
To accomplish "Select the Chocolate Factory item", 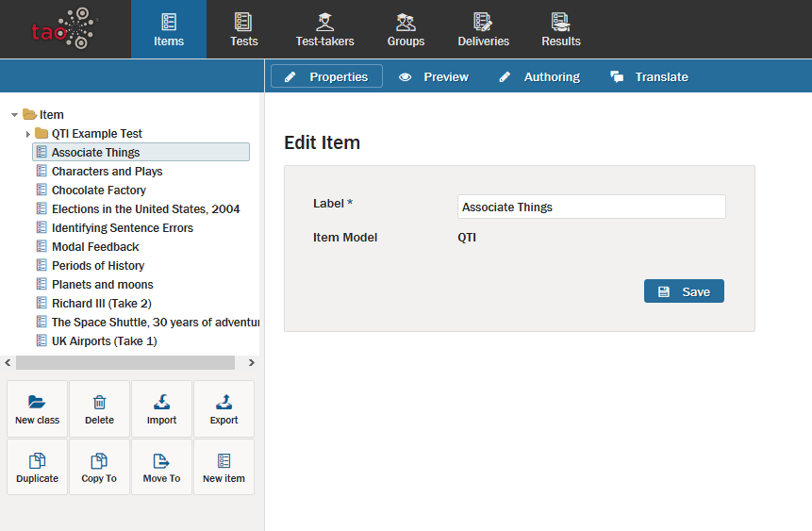I will coord(98,191).
